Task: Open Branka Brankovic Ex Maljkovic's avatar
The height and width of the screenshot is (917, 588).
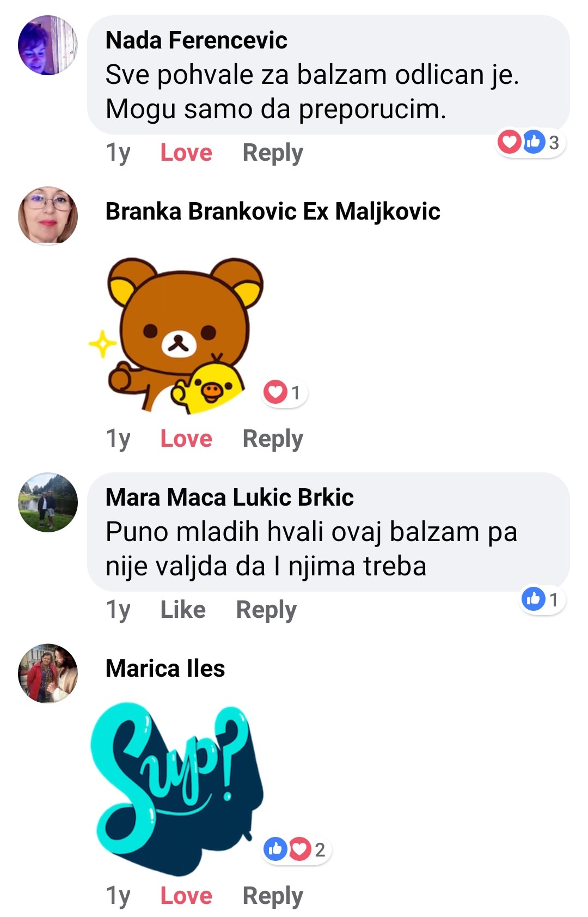Action: 48,216
